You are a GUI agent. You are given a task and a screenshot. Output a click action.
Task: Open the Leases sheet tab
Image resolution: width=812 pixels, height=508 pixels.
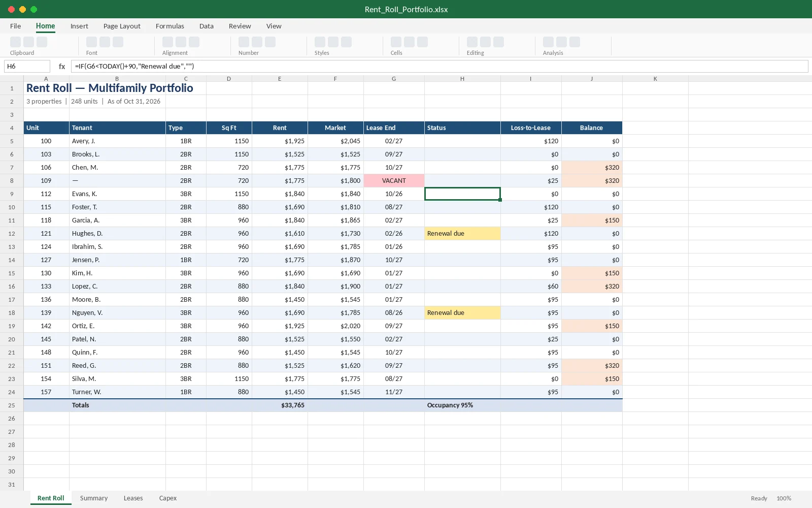(133, 498)
